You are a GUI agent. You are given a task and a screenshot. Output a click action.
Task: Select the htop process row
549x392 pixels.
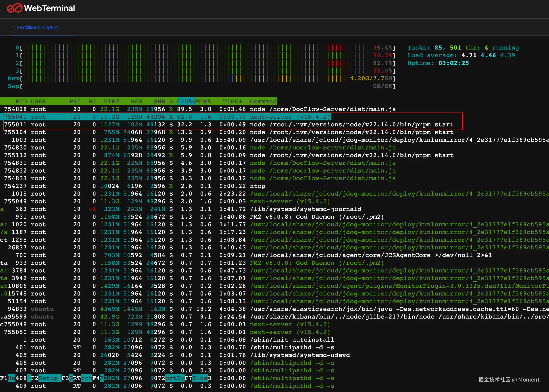[x=257, y=186]
